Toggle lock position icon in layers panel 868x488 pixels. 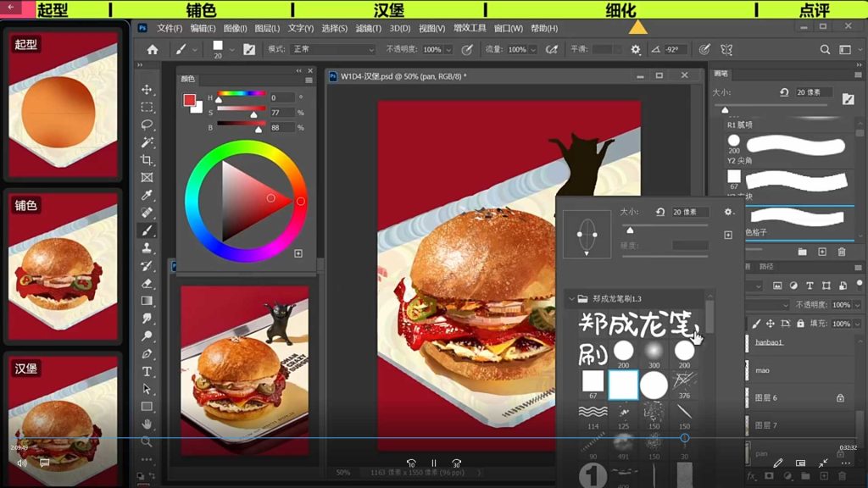770,323
